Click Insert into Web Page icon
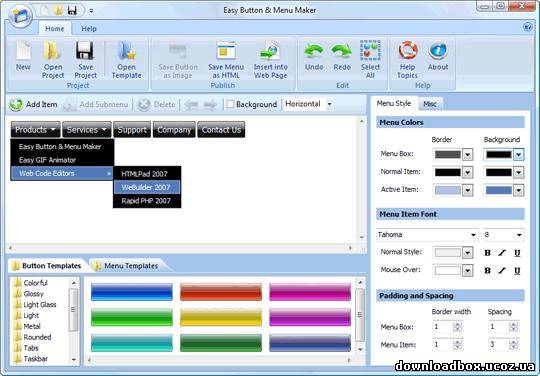540x376 pixels. point(270,51)
